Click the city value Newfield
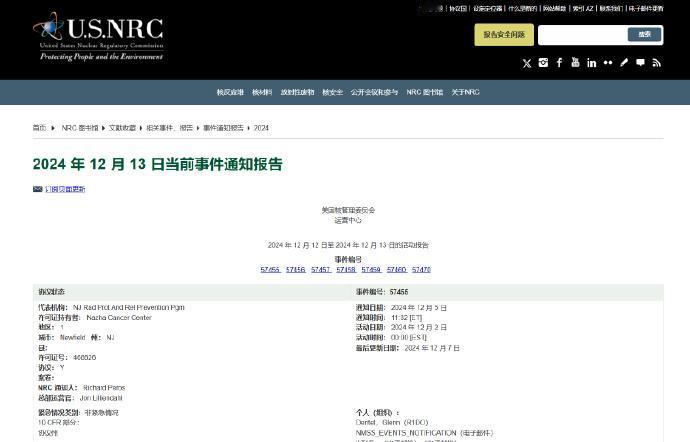The image size is (690, 442). 73,337
